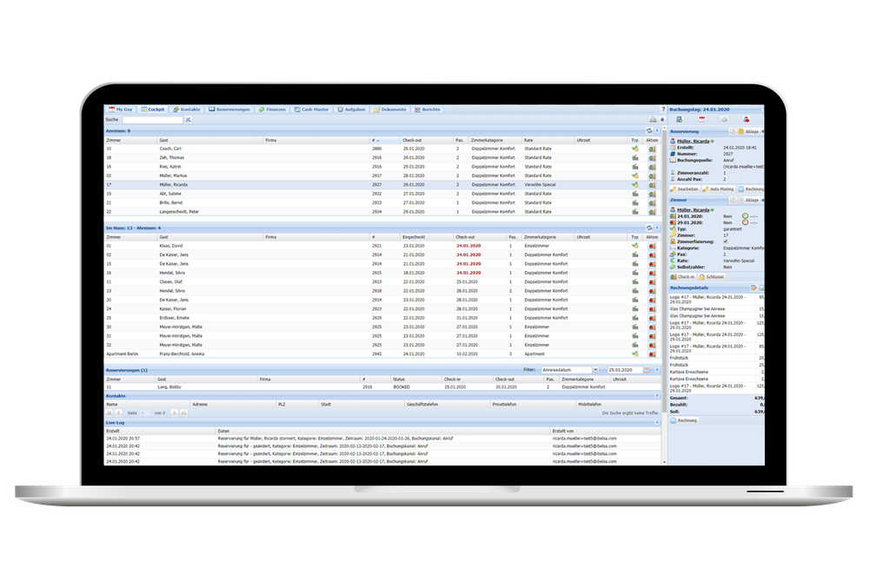Viewport: 869px width, 588px height.
Task: Click the Rechnung button below Soll
Action: (685, 420)
